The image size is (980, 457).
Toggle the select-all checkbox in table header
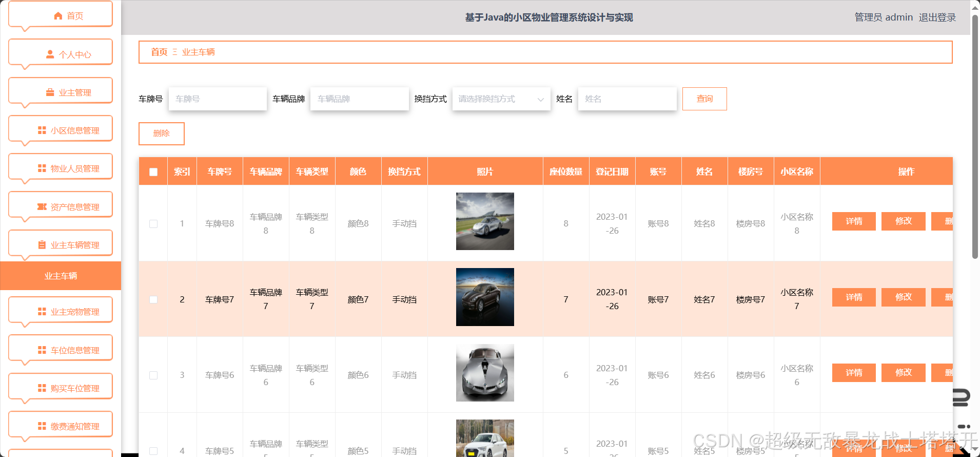point(153,172)
